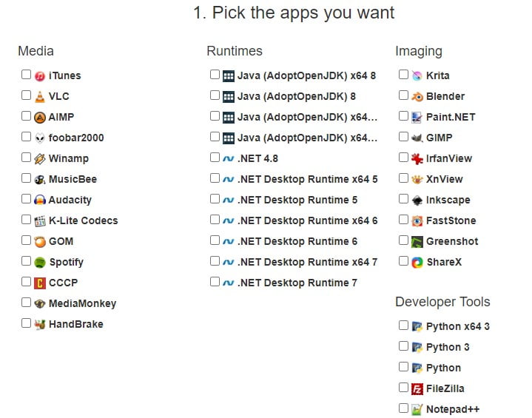Click the Python 3 label

[448, 347]
